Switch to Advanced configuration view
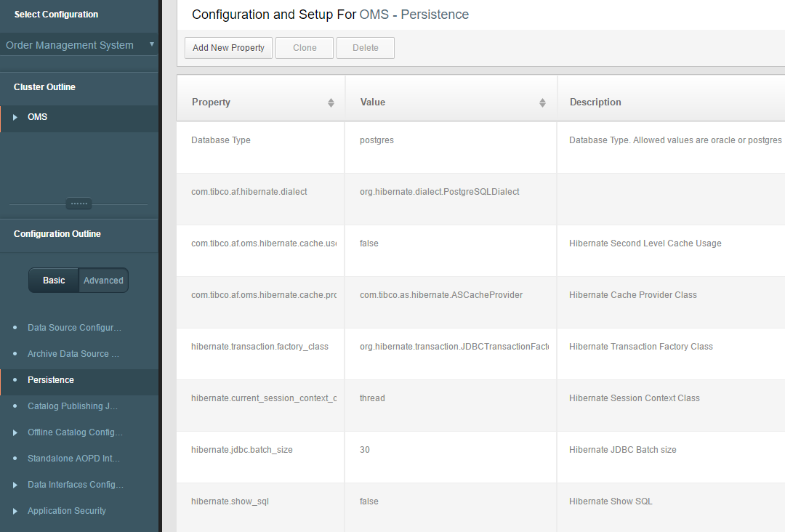This screenshot has height=532, width=785. pyautogui.click(x=103, y=281)
